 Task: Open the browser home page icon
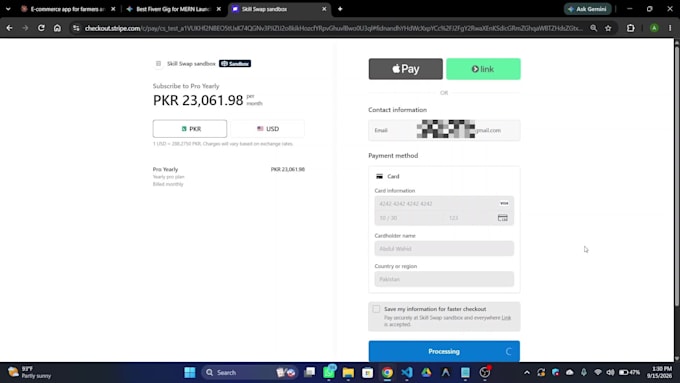57,28
